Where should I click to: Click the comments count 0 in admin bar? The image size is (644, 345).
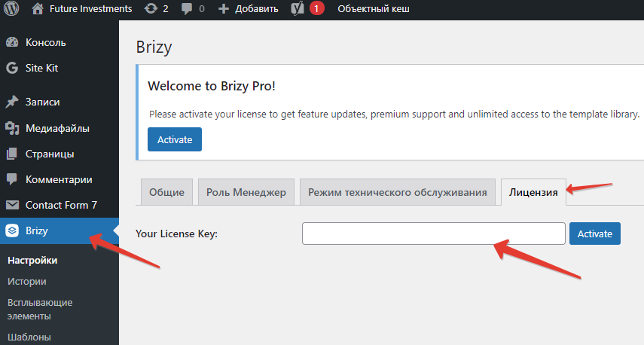tap(202, 8)
